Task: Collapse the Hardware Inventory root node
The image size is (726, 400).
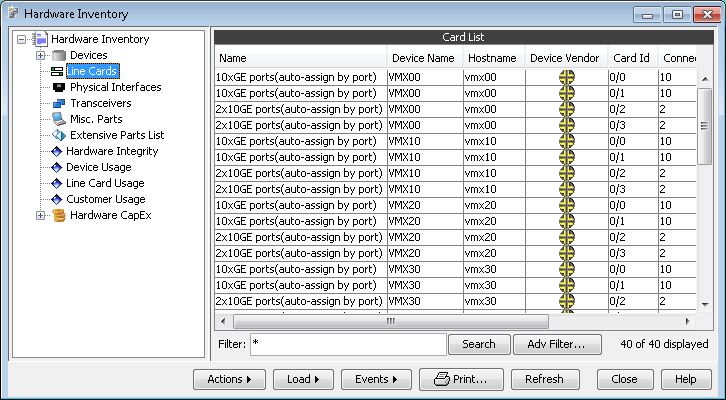Action: (x=22, y=39)
